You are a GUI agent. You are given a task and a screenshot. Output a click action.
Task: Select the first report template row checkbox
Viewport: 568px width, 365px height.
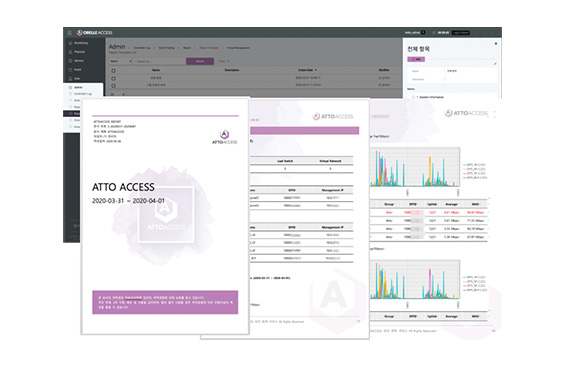[x=113, y=78]
